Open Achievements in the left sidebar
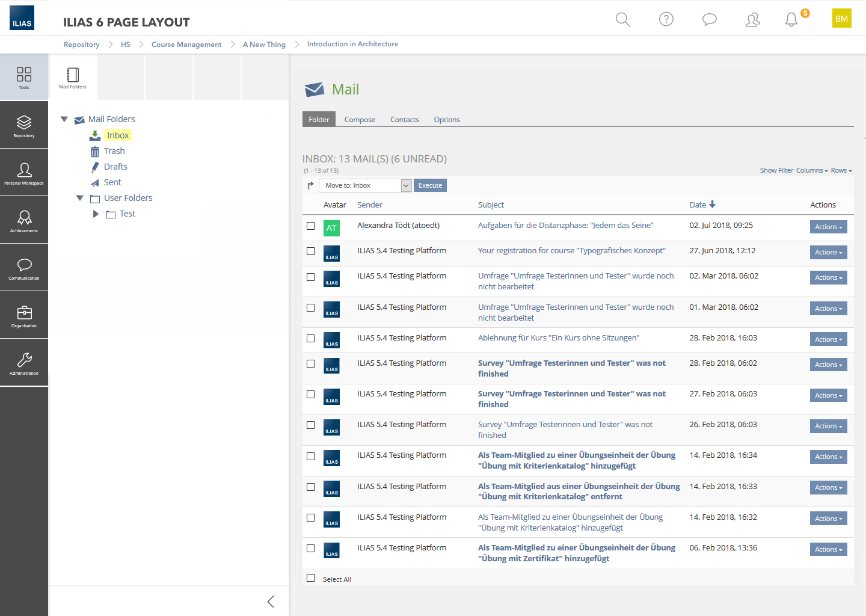 coord(24,220)
